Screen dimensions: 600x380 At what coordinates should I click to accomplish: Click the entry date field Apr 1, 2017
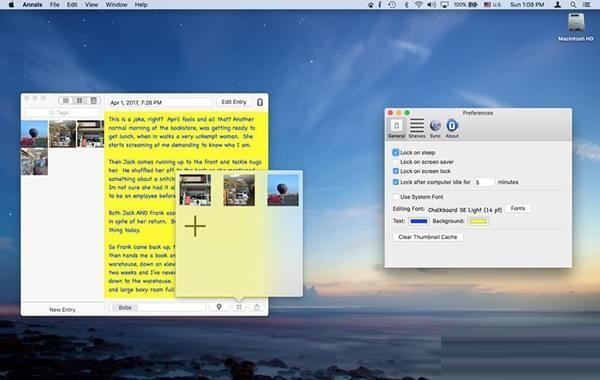[160, 102]
